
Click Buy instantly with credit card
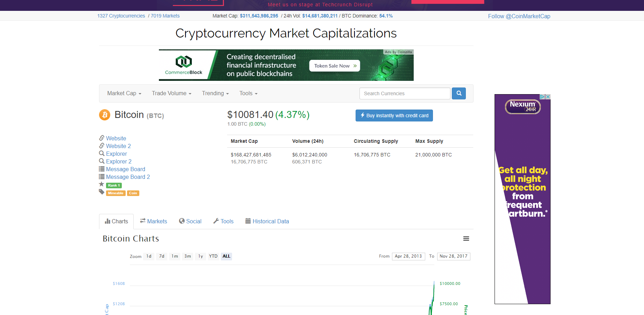pos(394,115)
